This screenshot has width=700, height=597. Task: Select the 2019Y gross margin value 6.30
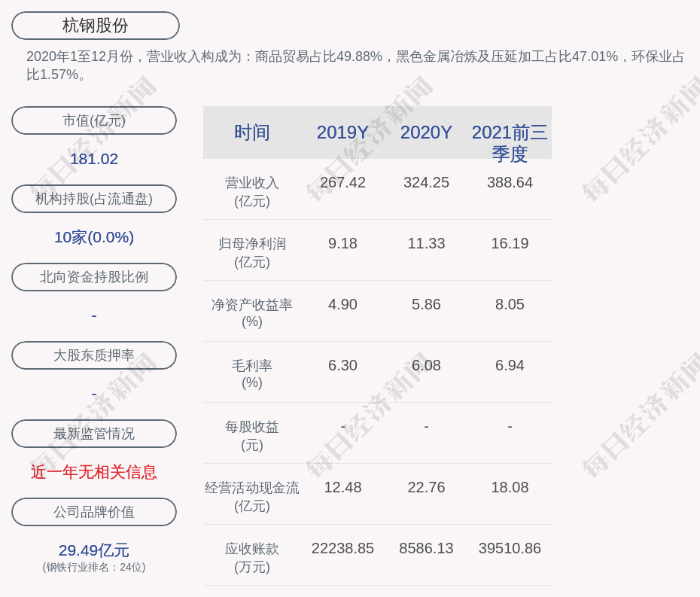tap(343, 365)
